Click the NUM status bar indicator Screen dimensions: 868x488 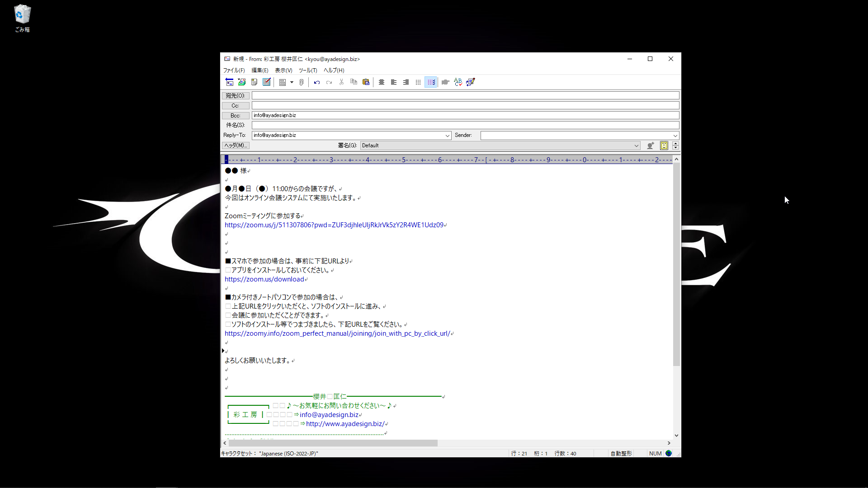655,454
